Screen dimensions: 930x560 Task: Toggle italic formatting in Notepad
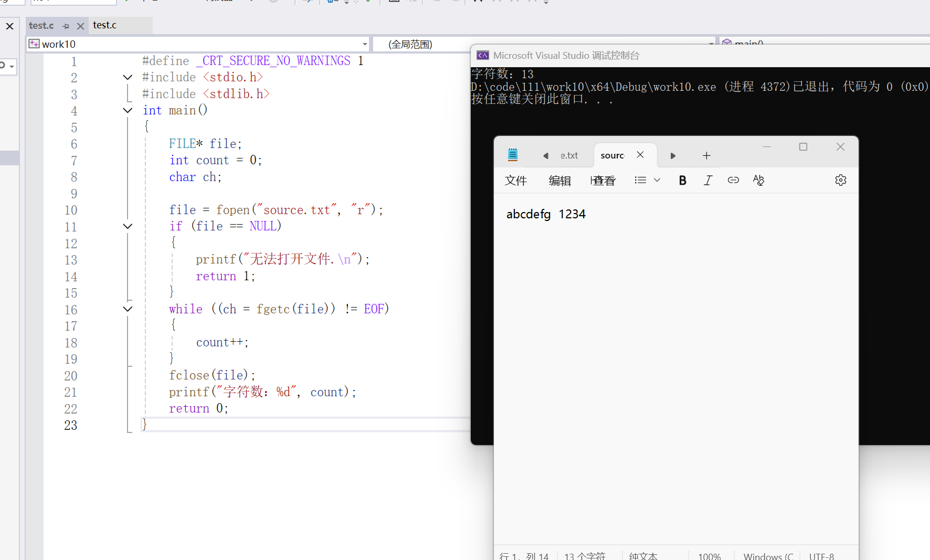[708, 181]
